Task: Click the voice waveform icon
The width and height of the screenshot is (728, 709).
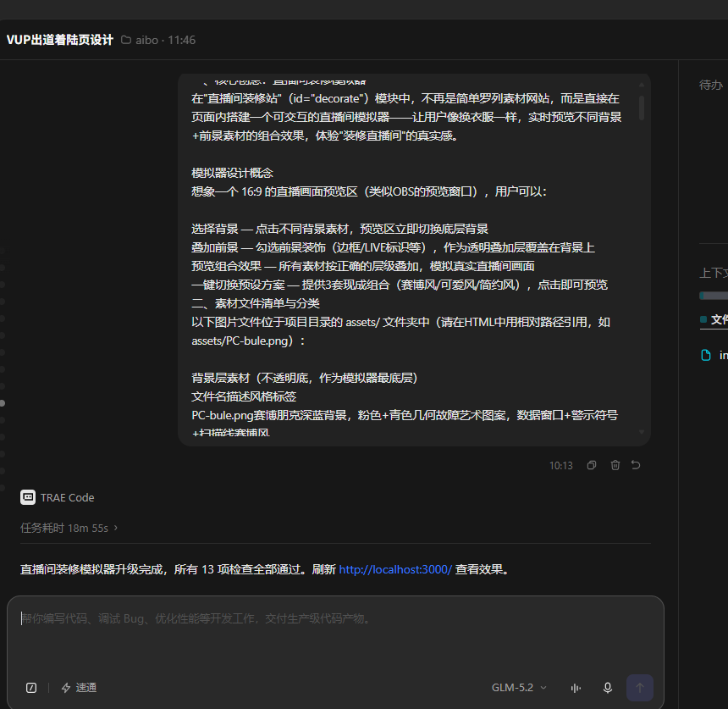Action: [576, 688]
